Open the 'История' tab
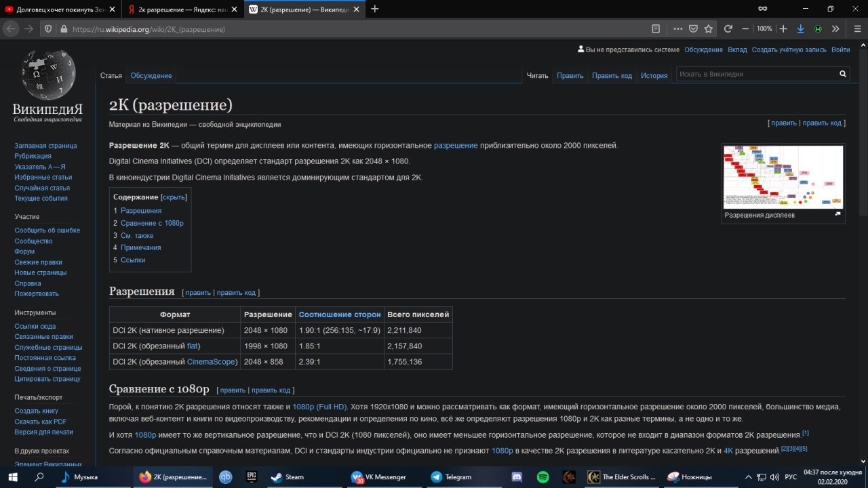The width and height of the screenshot is (868, 488). pyautogui.click(x=654, y=75)
